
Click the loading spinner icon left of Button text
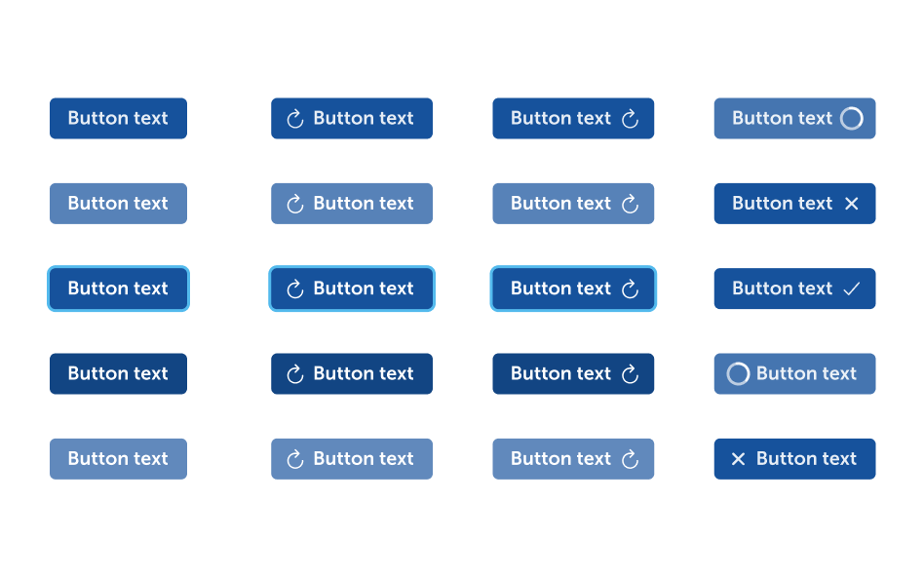(739, 373)
